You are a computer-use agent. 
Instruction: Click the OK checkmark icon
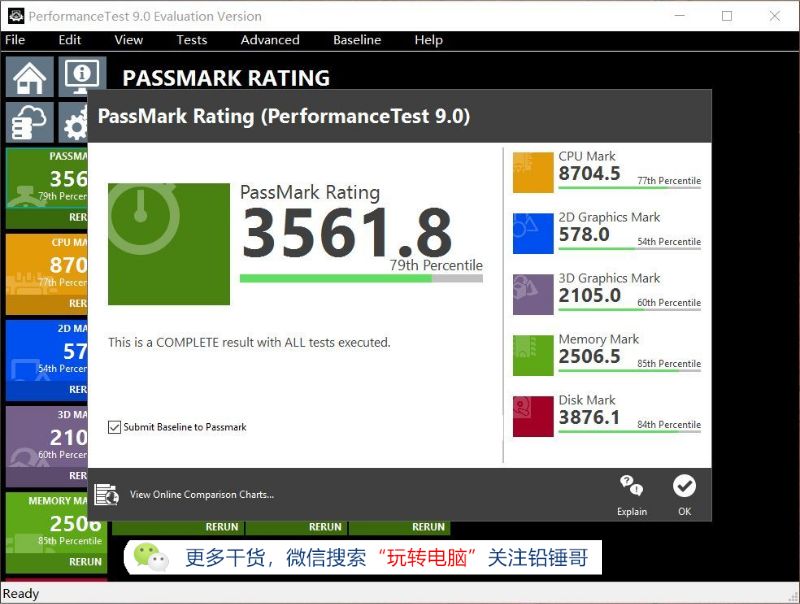[684, 486]
